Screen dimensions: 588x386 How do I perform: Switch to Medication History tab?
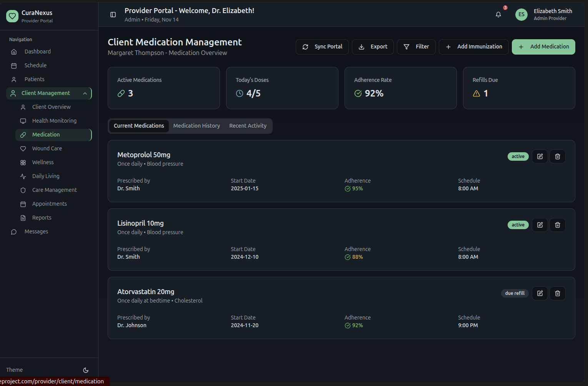pos(196,126)
